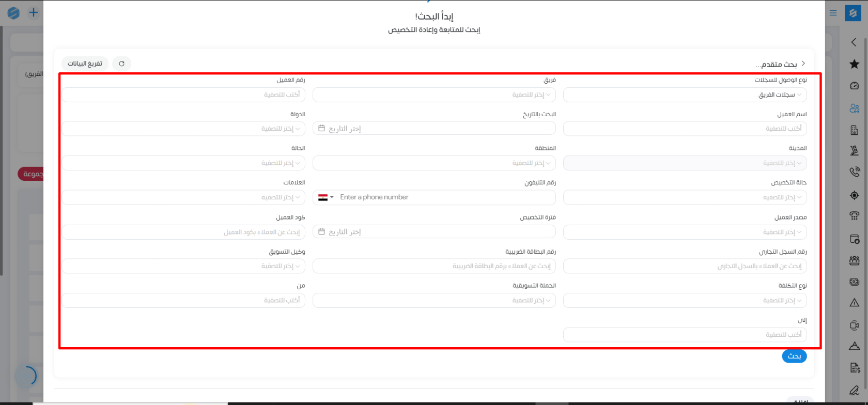The height and width of the screenshot is (405, 868).
Task: Click the blue بحث search button
Action: coord(794,356)
